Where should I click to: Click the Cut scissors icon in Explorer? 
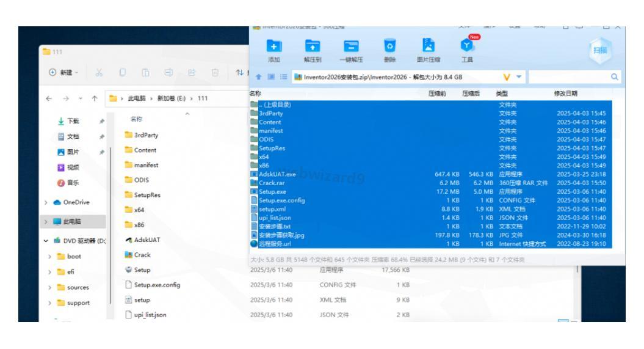[99, 73]
